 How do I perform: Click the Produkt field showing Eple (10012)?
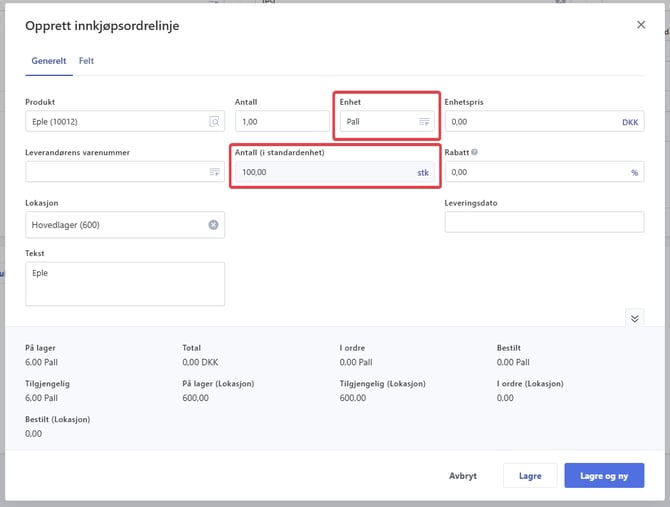[115, 122]
